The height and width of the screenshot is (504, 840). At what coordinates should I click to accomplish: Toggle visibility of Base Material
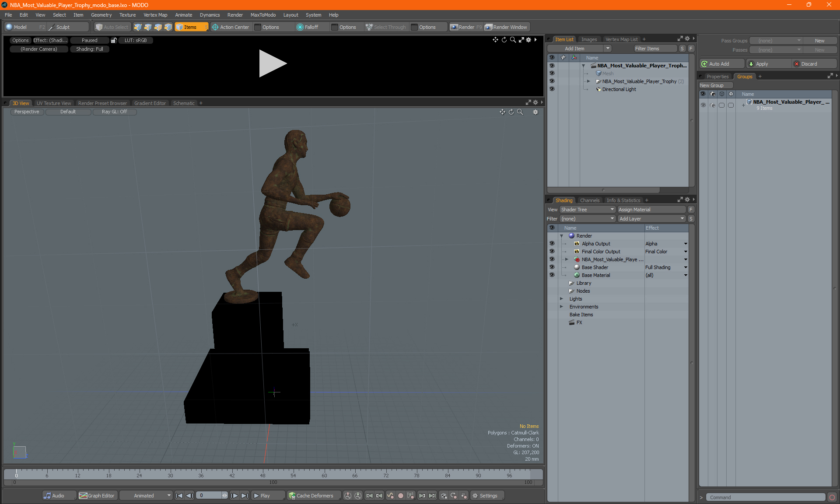coord(552,275)
